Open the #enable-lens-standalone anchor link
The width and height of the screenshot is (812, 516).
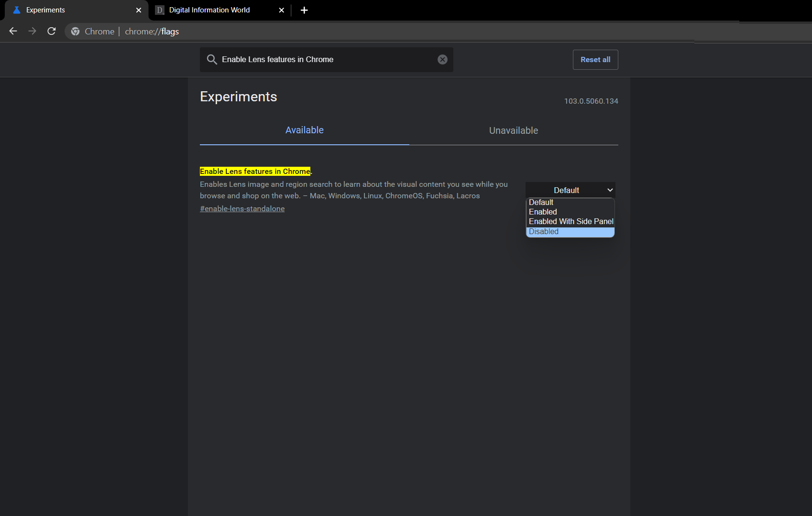(242, 209)
